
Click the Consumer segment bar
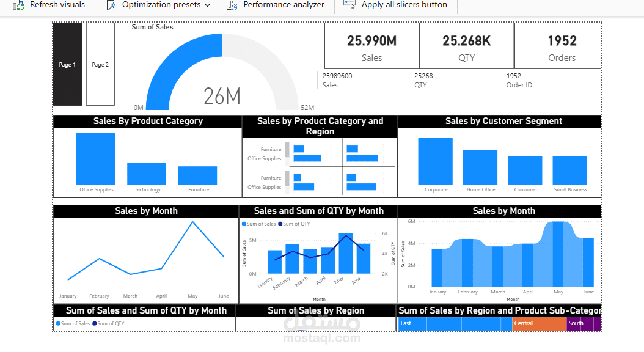click(x=525, y=170)
